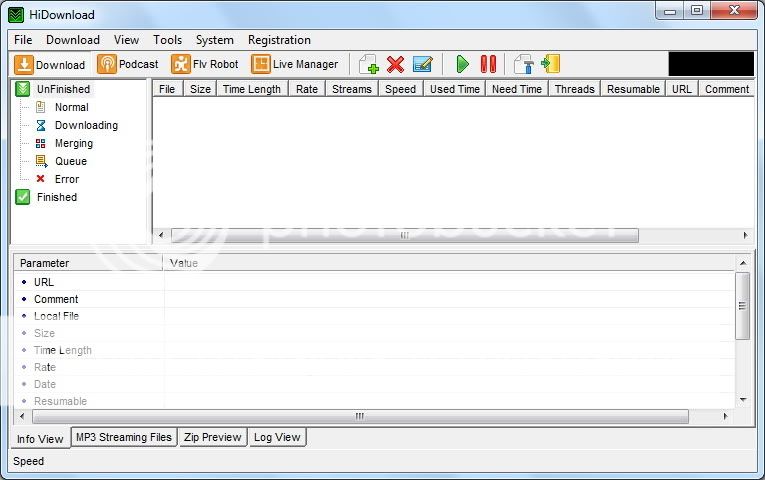Screen dimensions: 765x480
Task: Open the Registration menu
Action: 279,40
